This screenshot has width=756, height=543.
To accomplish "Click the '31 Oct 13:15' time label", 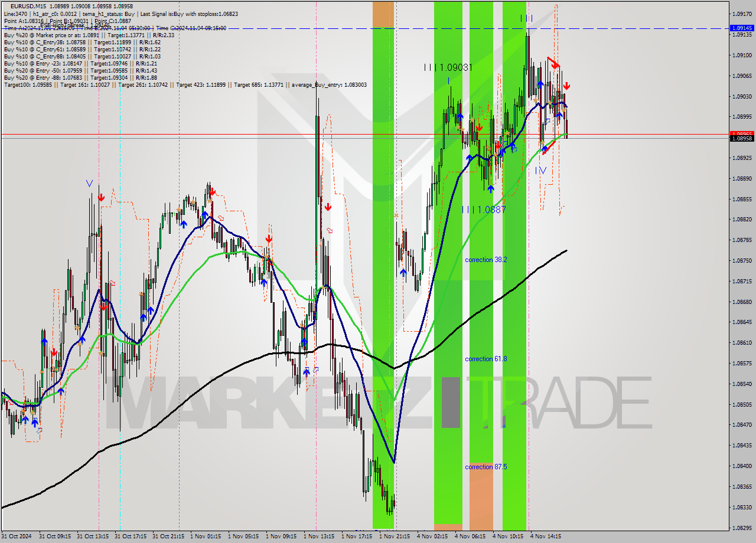I will [93, 537].
